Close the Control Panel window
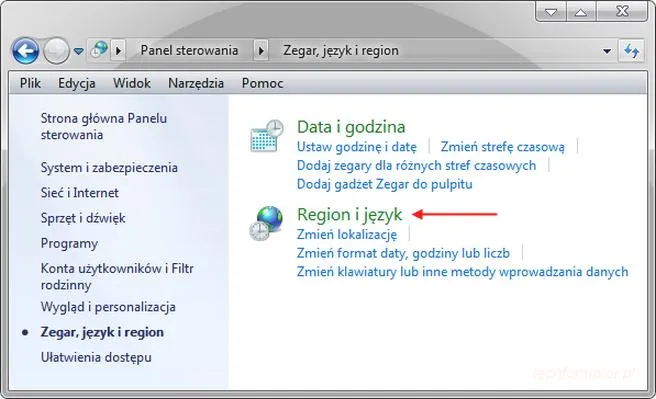656x399 pixels. click(x=622, y=11)
